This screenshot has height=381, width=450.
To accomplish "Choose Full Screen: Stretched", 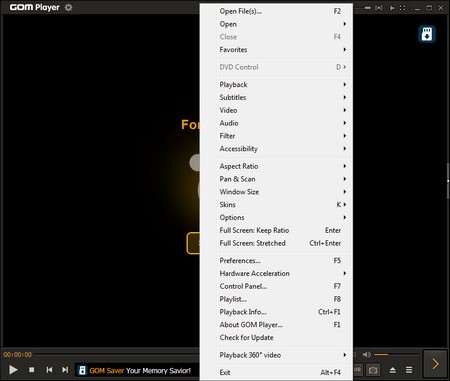I will pyautogui.click(x=280, y=243).
